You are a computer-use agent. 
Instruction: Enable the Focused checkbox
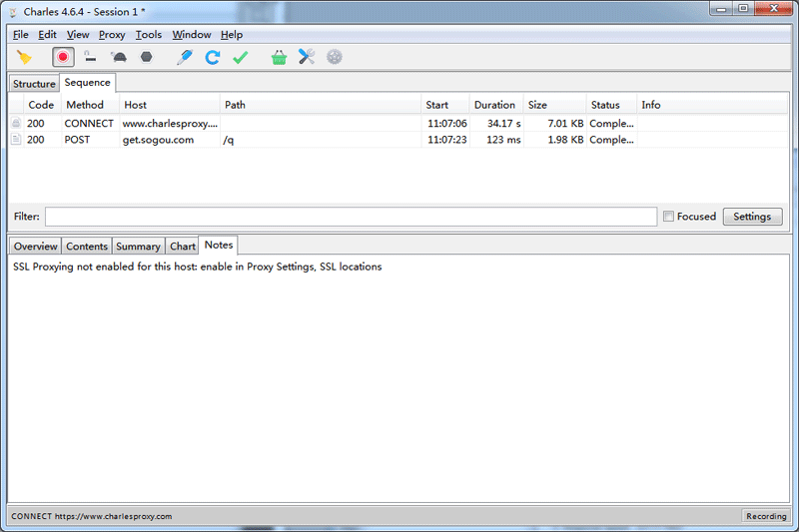(x=668, y=217)
